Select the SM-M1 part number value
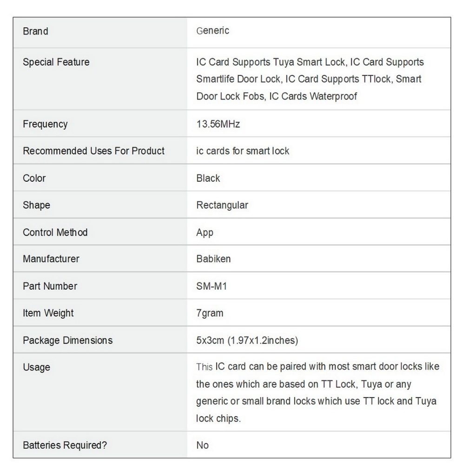476x476 pixels. (x=212, y=286)
